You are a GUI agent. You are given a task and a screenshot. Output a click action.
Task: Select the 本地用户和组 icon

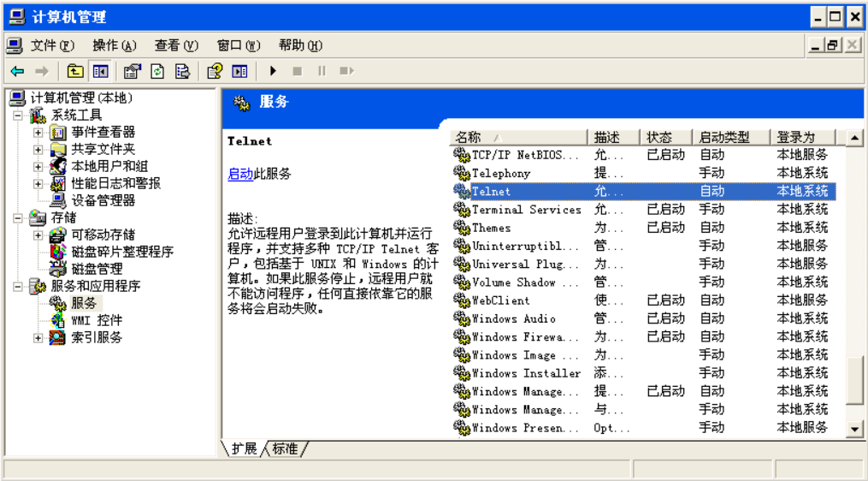click(58, 166)
